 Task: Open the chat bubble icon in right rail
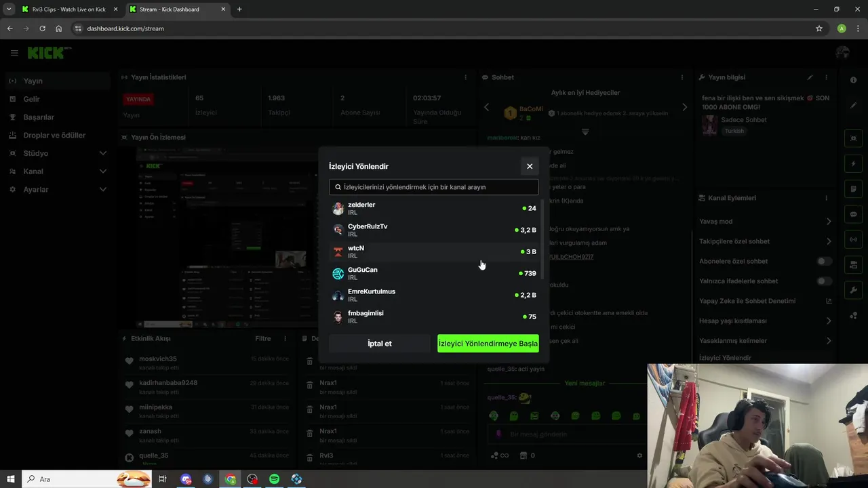tap(853, 214)
